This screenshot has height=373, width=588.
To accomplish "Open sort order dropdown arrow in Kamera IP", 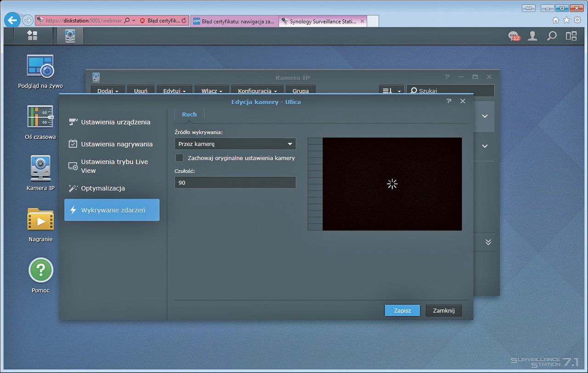I will [399, 91].
